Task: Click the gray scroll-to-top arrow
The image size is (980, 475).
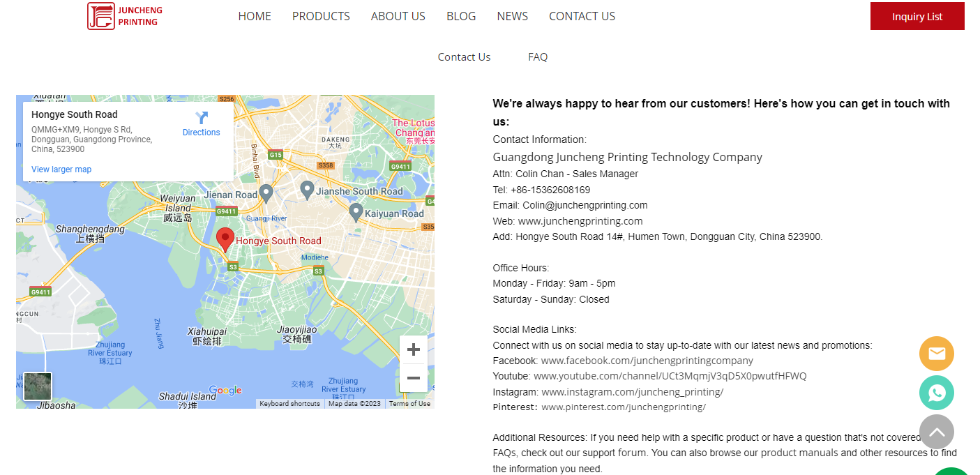Action: (x=936, y=432)
